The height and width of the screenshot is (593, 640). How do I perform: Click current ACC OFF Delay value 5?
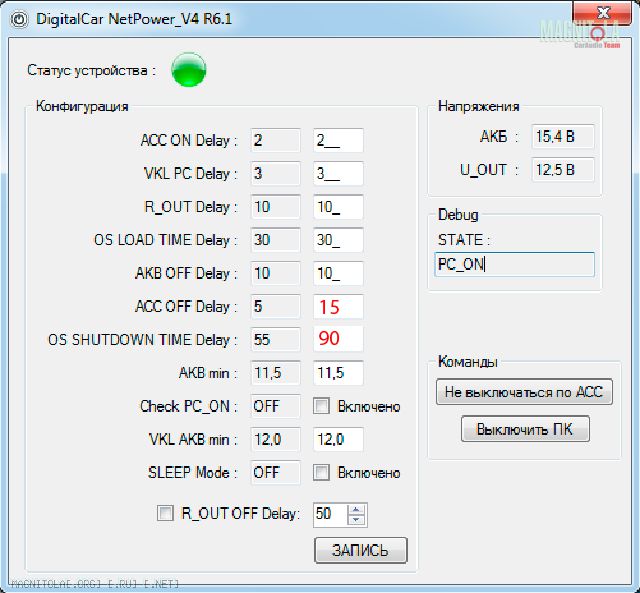click(275, 306)
